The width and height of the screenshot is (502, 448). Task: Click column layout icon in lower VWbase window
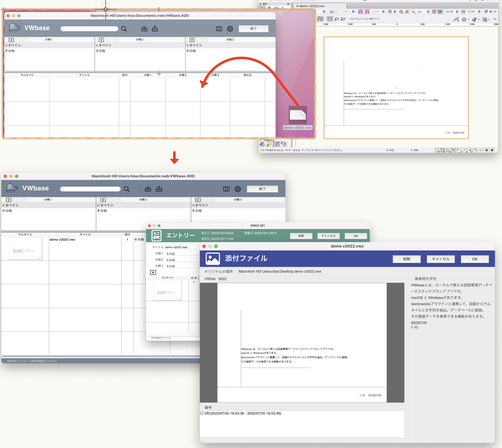(226, 189)
